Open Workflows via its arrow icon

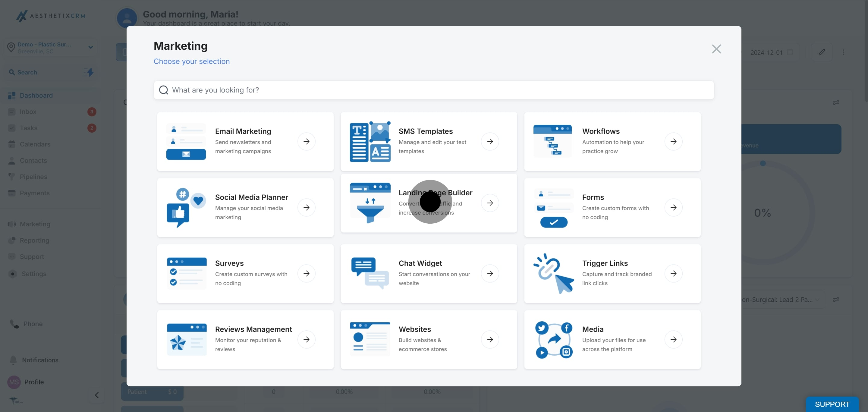(673, 141)
